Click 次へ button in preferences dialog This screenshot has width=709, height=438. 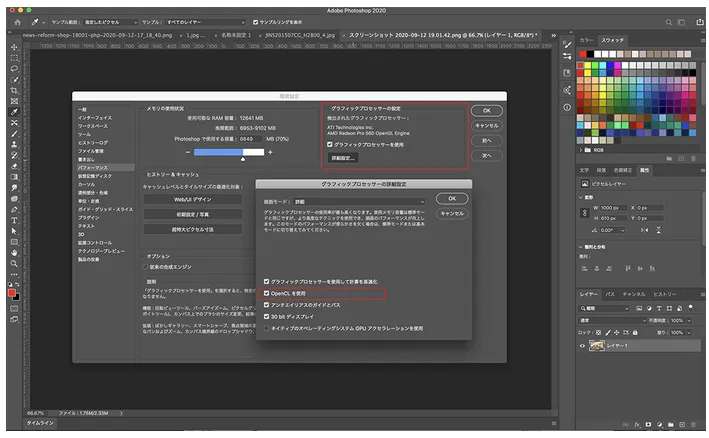[x=487, y=155]
